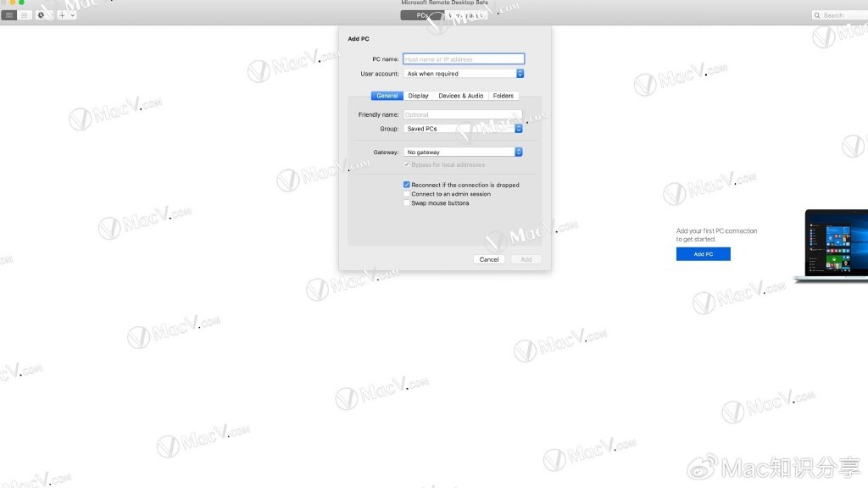868x488 pixels.
Task: Toggle Bypass for local addresses checkbox
Action: point(407,164)
